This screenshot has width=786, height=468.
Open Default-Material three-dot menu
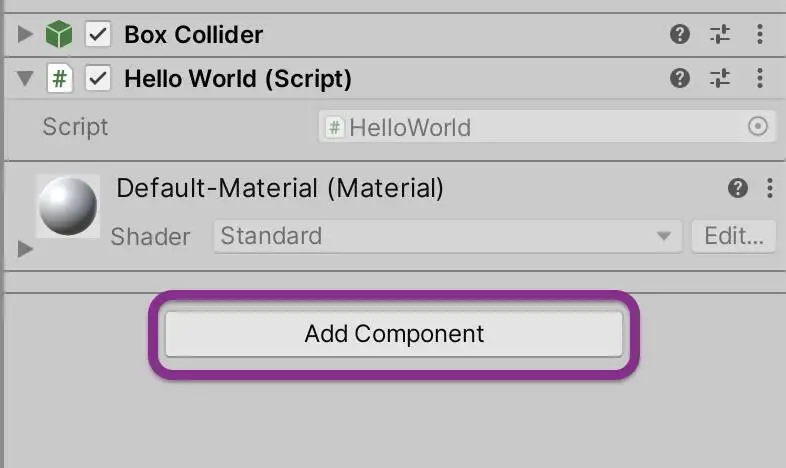tap(770, 188)
